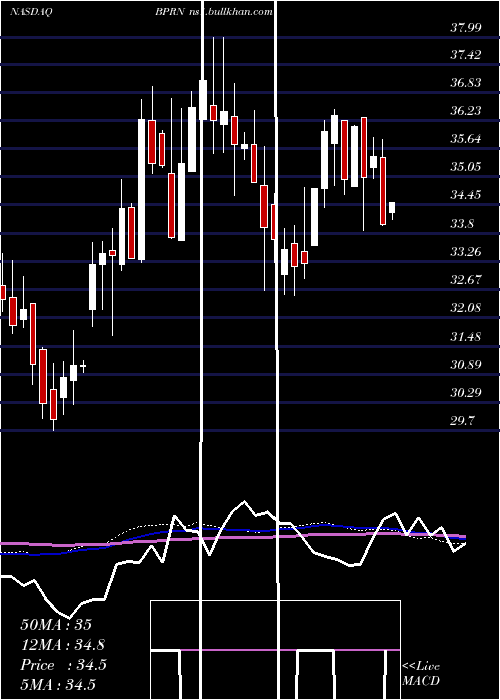Viewport: 500px width, 700px height.
Task: Click the 50MA : 35 indicator value
Action: [56, 625]
